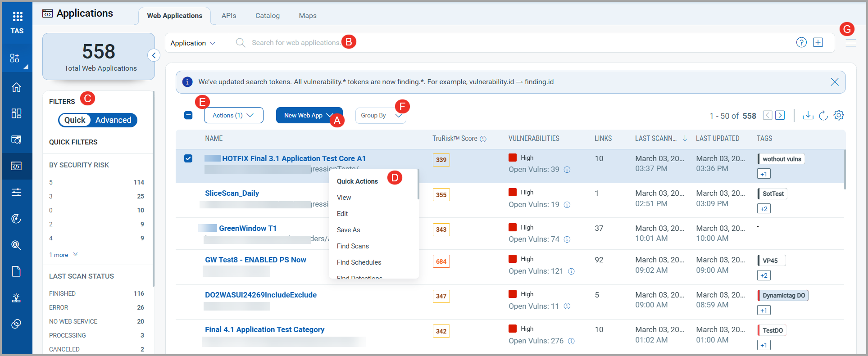Viewport: 868px width, 356px height.
Task: Toggle the select-all checkbox in header
Action: coord(188,115)
